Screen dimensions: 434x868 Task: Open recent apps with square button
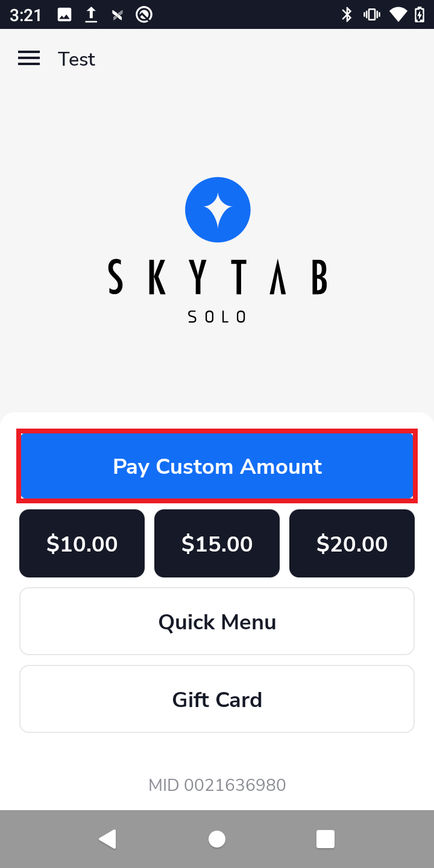tap(325, 838)
